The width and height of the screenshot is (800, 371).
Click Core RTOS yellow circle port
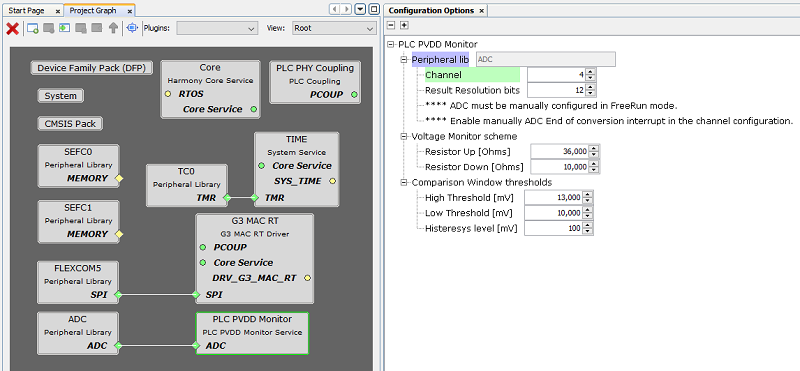click(x=167, y=94)
